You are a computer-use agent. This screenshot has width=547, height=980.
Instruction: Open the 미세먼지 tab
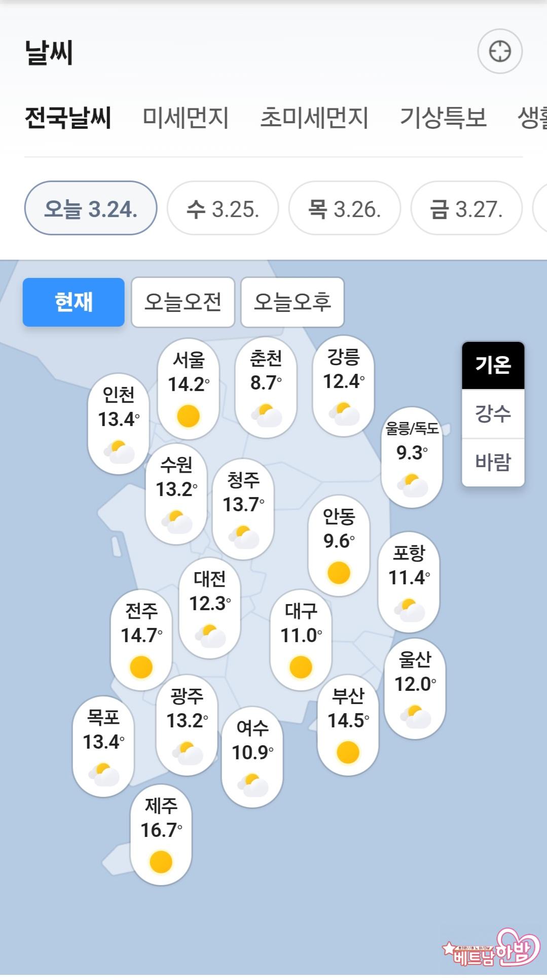point(186,117)
